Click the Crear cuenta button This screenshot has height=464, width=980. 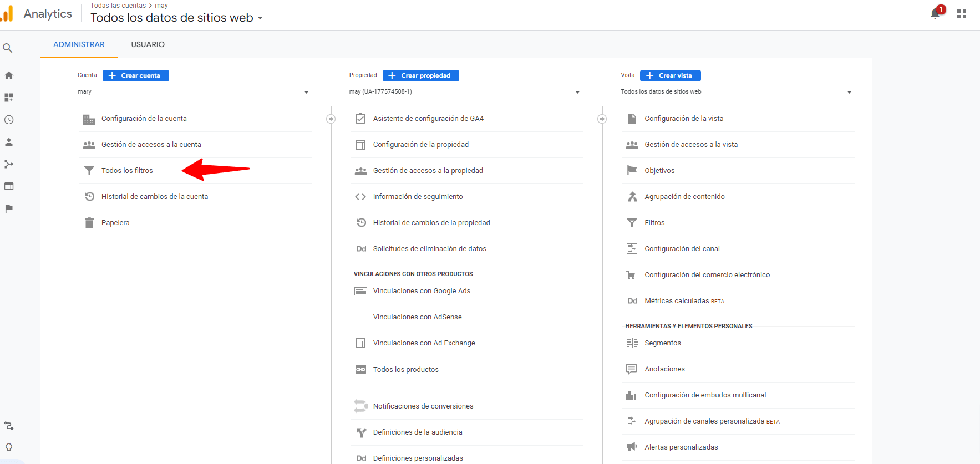coord(136,75)
